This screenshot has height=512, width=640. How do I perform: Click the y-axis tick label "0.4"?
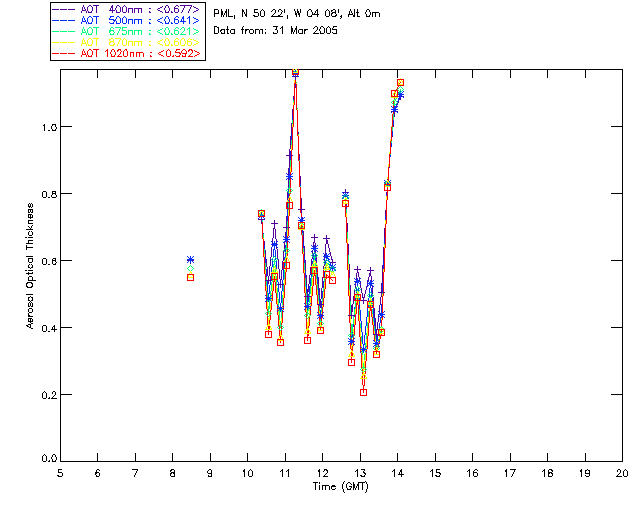point(49,328)
